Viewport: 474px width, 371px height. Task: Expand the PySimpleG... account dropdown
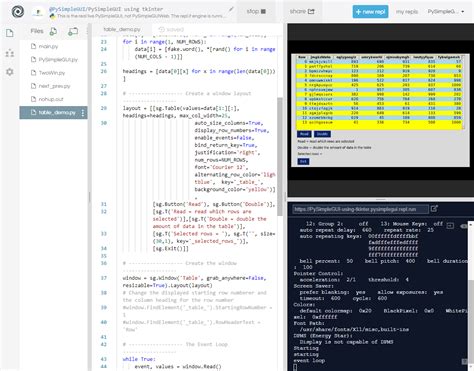(446, 12)
